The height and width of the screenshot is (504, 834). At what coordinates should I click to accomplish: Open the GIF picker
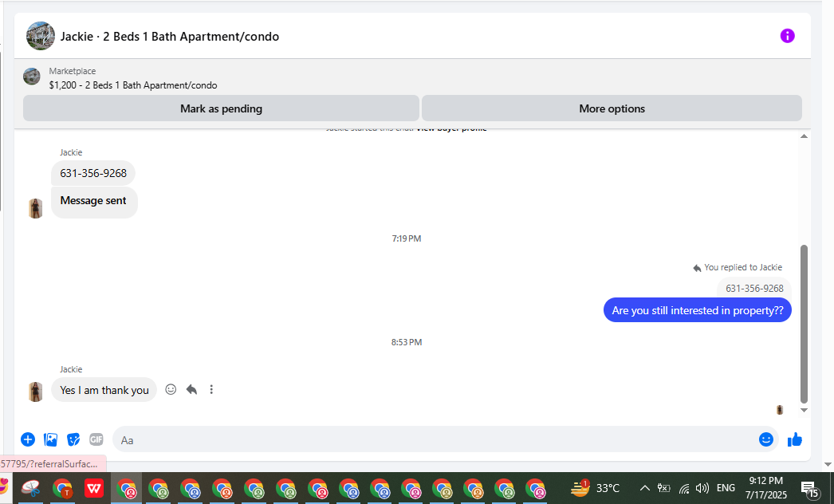click(x=96, y=439)
